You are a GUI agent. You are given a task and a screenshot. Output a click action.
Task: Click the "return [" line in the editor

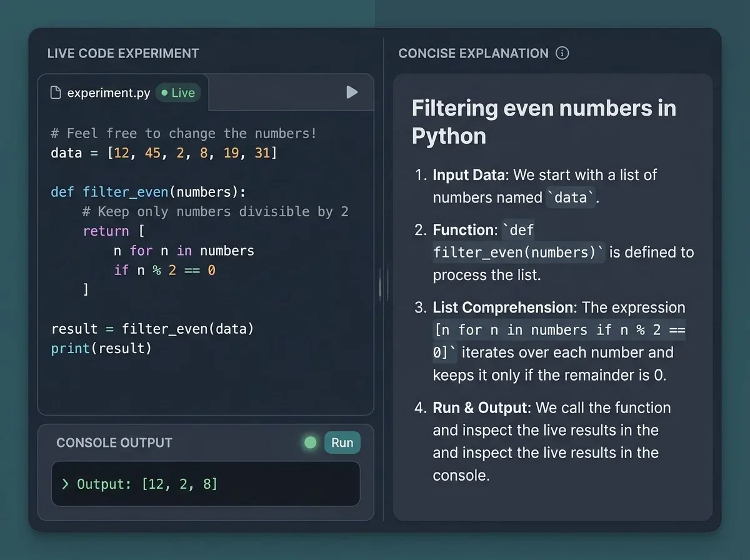click(114, 231)
